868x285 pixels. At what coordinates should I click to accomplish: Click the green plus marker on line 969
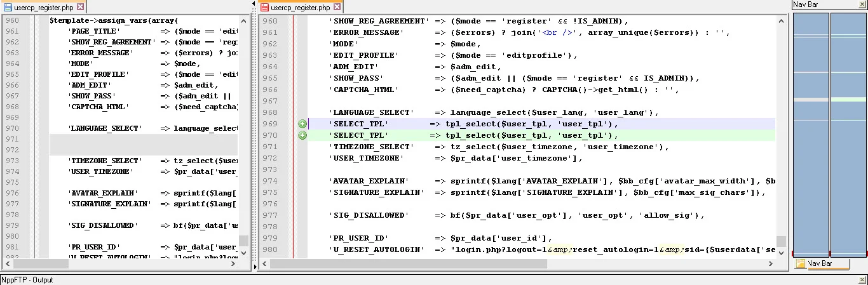(x=302, y=124)
